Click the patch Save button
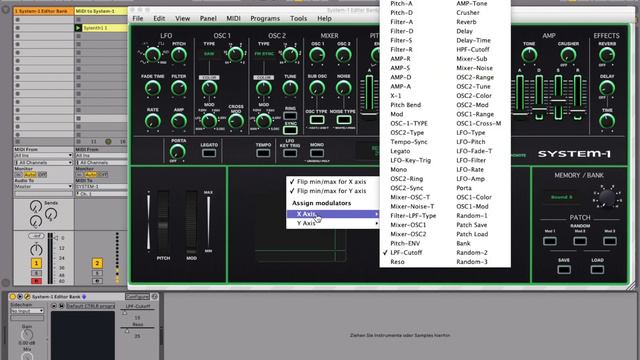640x360 pixels. pos(564,269)
